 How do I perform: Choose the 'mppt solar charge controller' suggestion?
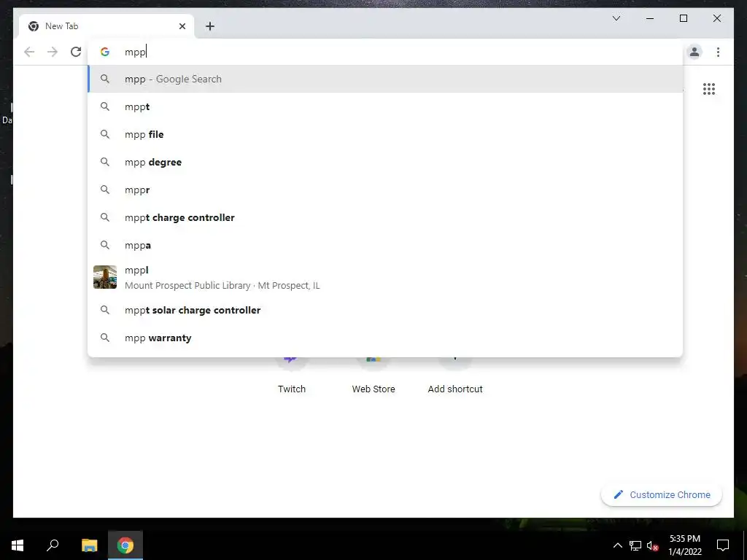[385, 310]
